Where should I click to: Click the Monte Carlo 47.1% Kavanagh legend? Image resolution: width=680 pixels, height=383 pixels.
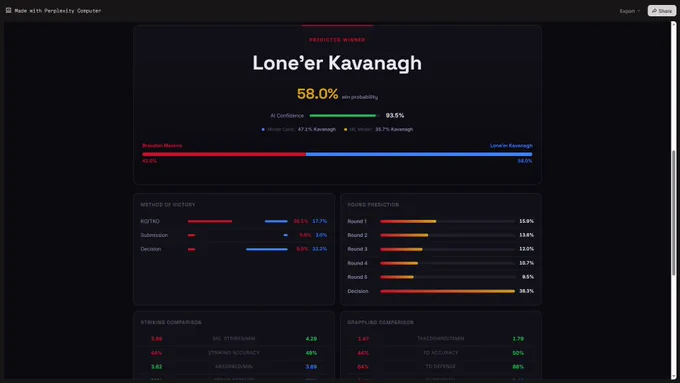pos(298,129)
